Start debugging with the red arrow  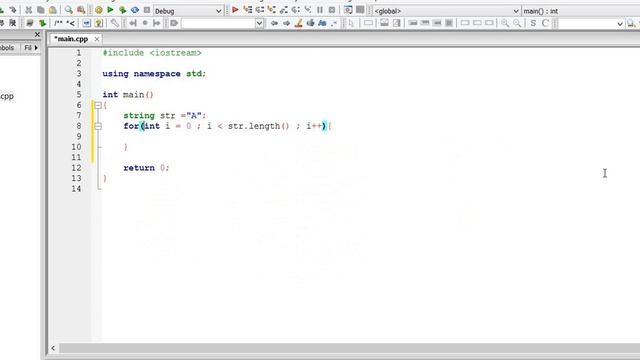(x=235, y=10)
